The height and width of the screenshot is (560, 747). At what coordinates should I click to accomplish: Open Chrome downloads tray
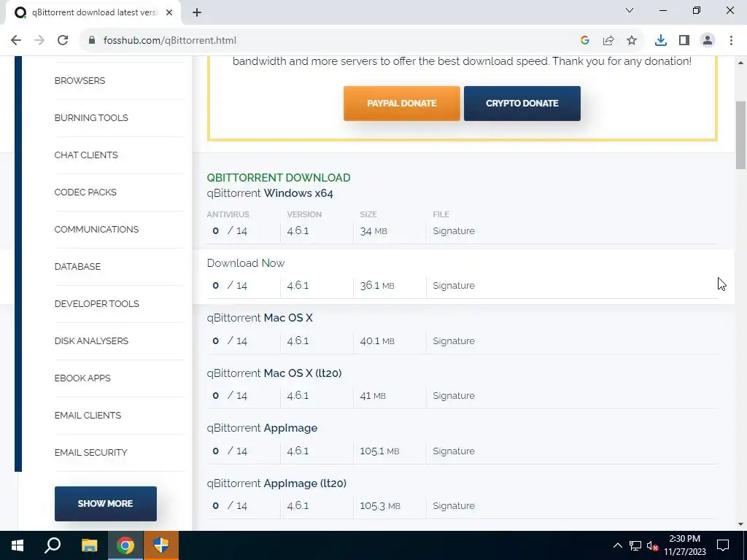(x=661, y=41)
